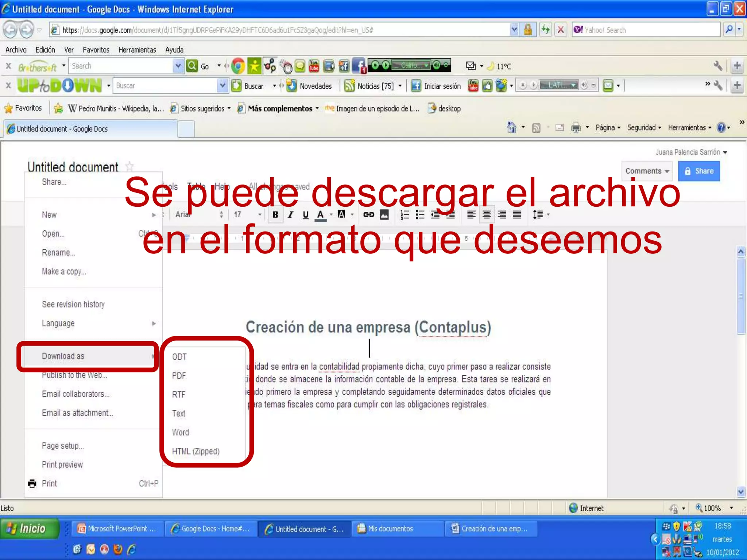Open Sitios sugeridos bookmark dropdown
This screenshot has width=747, height=560.
pos(201,108)
